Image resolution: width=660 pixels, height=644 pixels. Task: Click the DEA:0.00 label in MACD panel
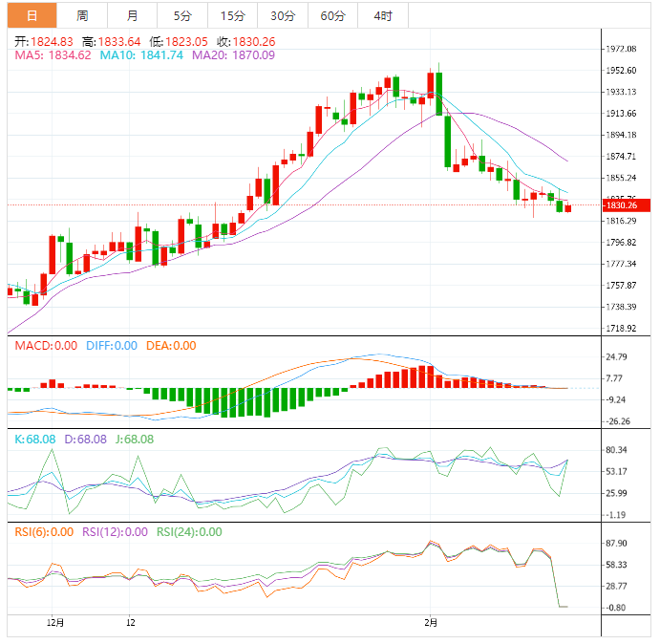170,346
